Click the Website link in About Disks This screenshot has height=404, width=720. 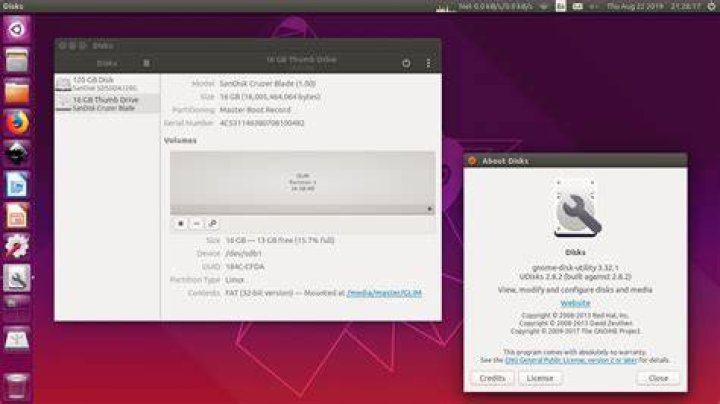click(x=575, y=303)
